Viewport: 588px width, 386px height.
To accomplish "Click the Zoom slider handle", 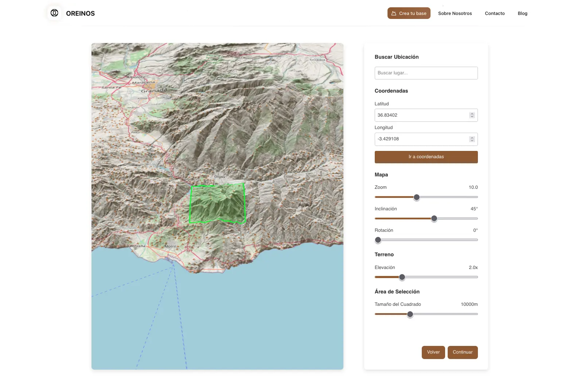I will coord(416,197).
